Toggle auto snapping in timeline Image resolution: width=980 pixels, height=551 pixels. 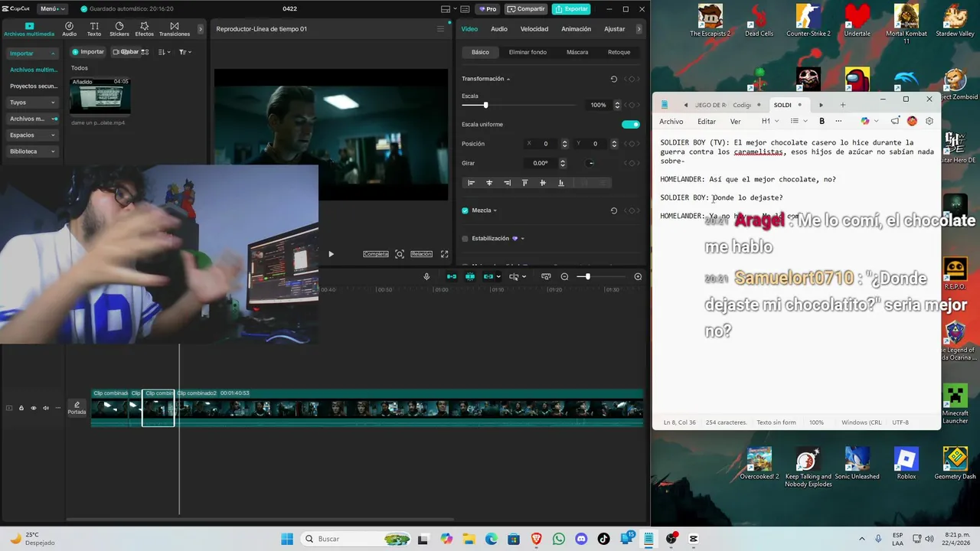pos(470,276)
